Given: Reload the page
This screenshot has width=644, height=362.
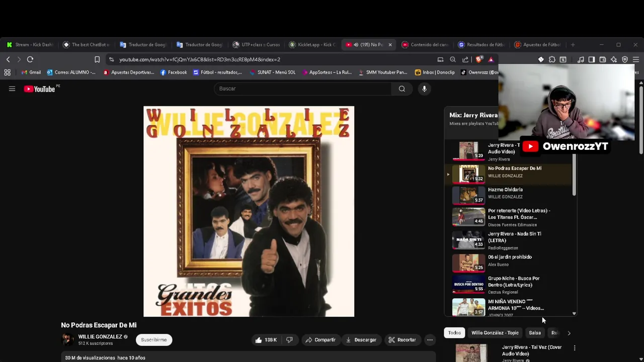Looking at the screenshot, I should tap(30, 59).
